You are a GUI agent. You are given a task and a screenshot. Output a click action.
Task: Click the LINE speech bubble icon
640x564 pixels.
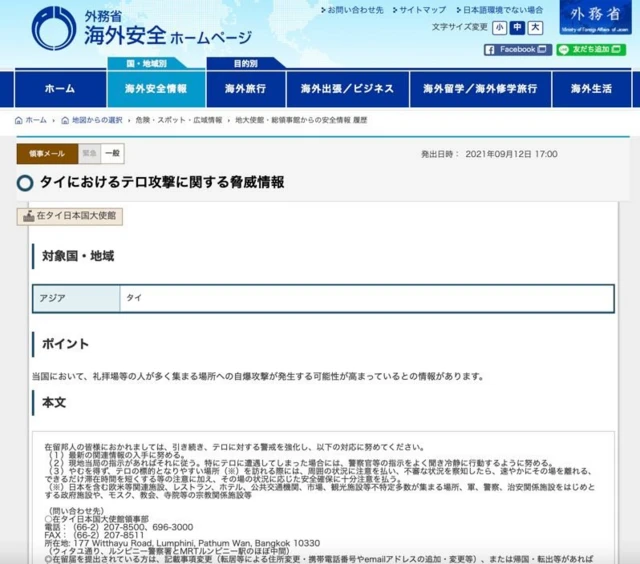(x=564, y=50)
